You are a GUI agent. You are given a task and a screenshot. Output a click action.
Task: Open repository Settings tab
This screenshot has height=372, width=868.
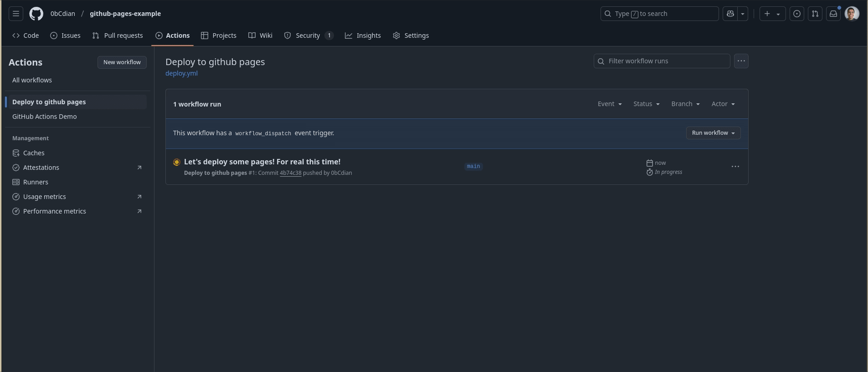[411, 36]
